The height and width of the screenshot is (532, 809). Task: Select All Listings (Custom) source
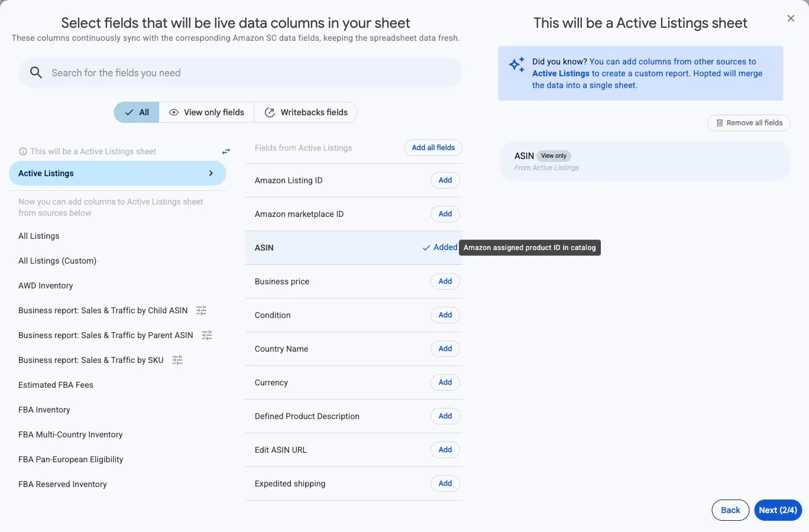tap(57, 261)
